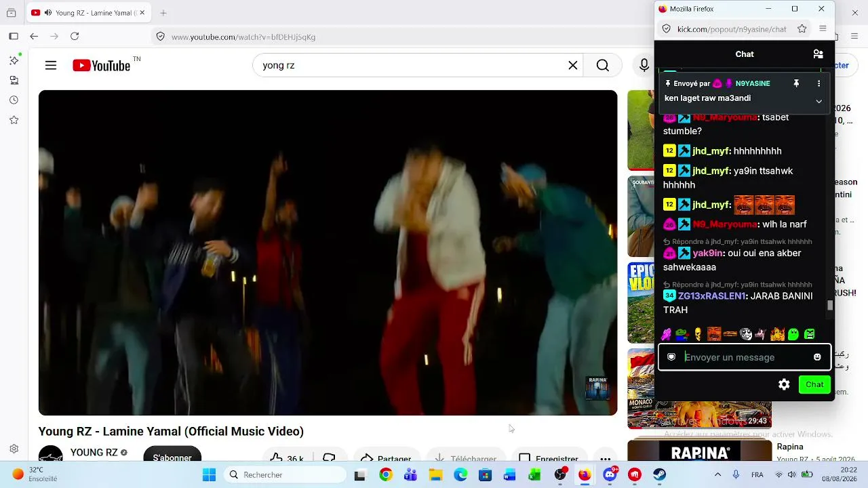Go to the YouTube home logo
The height and width of the screenshot is (488, 868).
(102, 65)
